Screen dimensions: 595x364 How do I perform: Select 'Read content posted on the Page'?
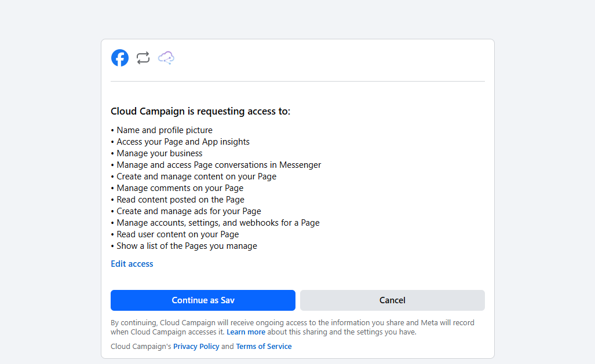click(181, 200)
